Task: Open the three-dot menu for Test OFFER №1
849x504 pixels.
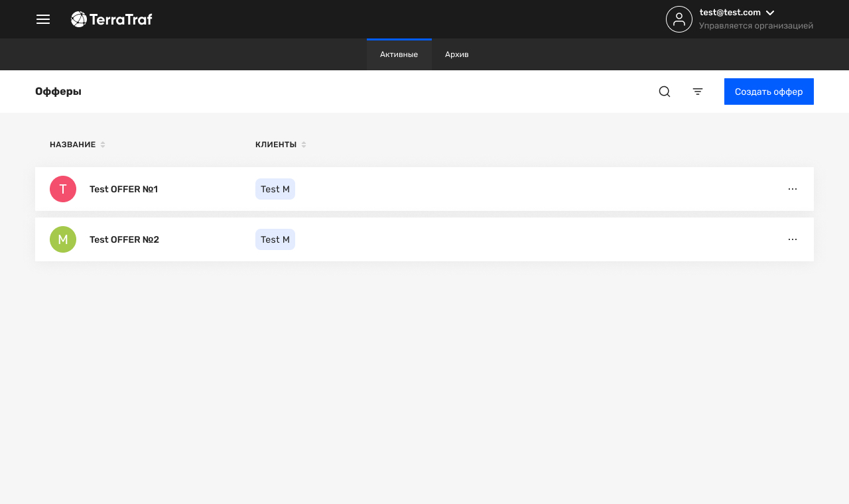Action: point(793,189)
